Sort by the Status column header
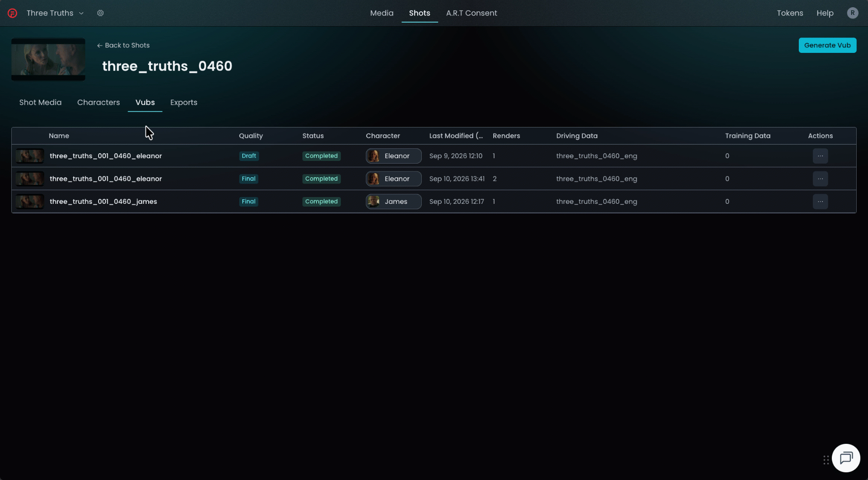The width and height of the screenshot is (868, 480). click(x=313, y=136)
